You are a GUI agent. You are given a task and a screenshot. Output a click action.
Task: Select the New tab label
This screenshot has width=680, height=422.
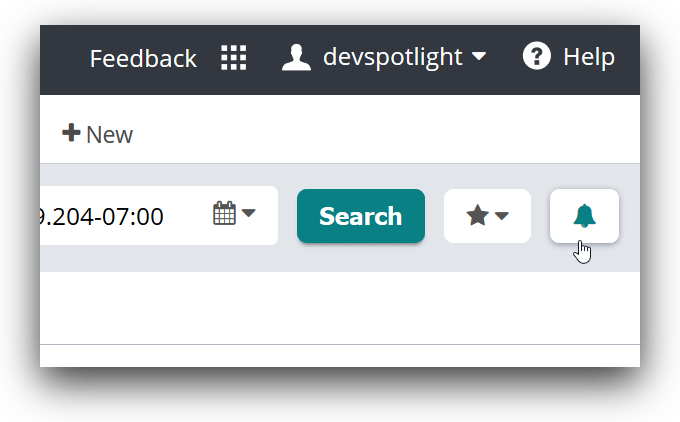tap(109, 134)
